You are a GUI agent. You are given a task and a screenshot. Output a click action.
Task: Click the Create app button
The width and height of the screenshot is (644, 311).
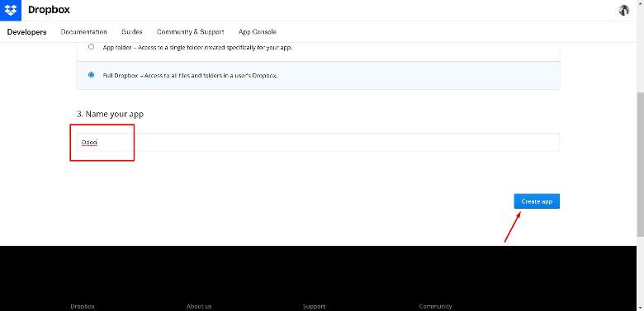537,201
